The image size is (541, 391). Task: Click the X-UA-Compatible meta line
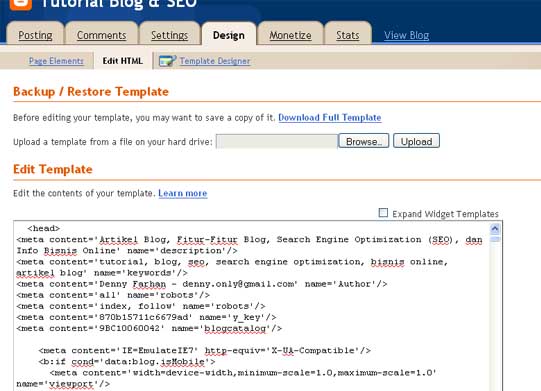click(x=205, y=351)
